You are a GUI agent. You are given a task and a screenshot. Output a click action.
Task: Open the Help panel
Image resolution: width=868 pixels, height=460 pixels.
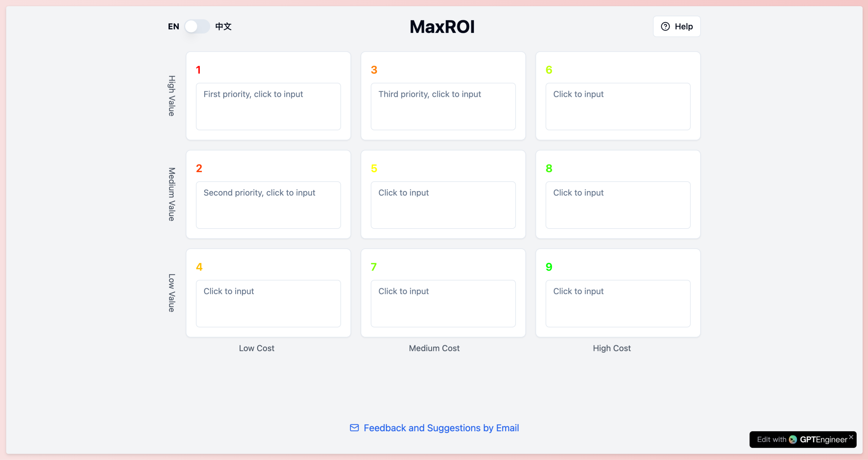677,26
